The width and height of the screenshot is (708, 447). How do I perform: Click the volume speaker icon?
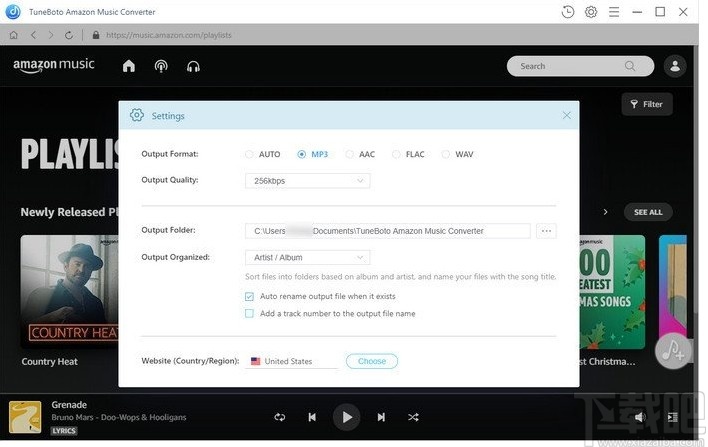click(x=640, y=417)
